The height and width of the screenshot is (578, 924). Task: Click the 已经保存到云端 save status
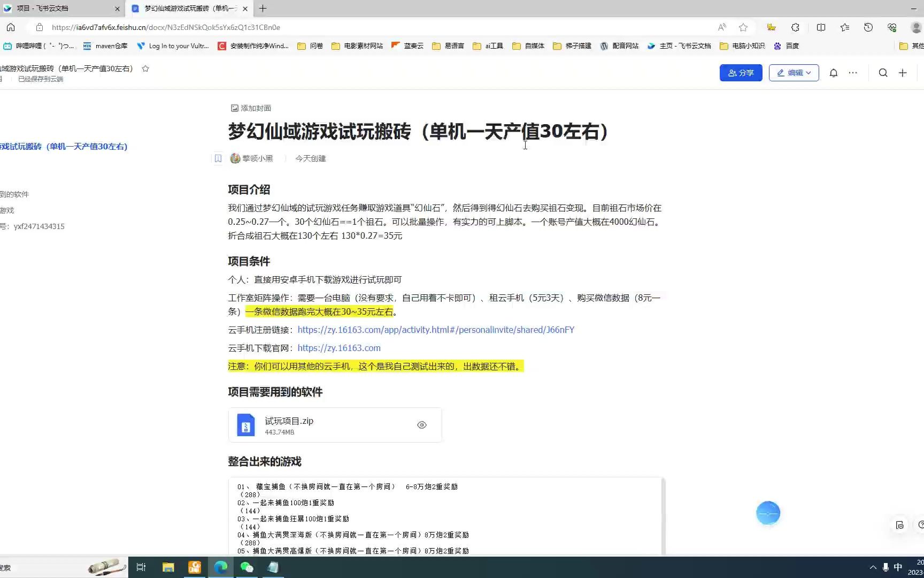point(41,79)
